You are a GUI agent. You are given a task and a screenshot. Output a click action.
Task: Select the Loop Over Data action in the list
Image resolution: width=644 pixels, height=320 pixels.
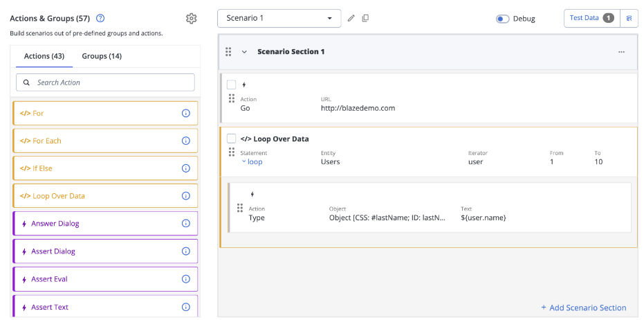pos(105,196)
